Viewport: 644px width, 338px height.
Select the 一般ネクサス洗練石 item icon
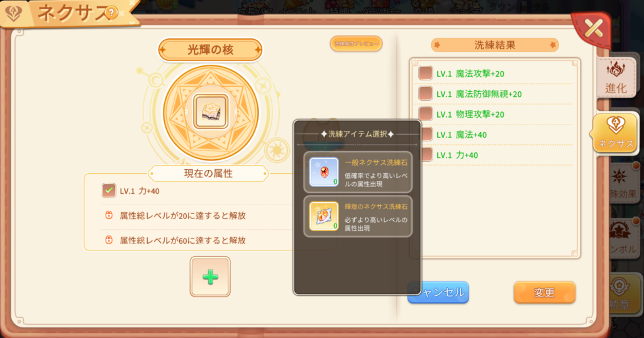pos(324,172)
